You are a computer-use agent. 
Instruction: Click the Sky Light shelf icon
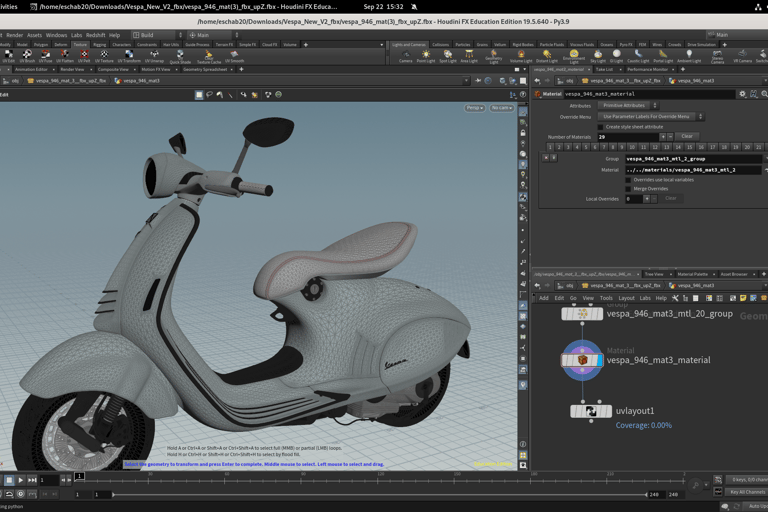598,56
